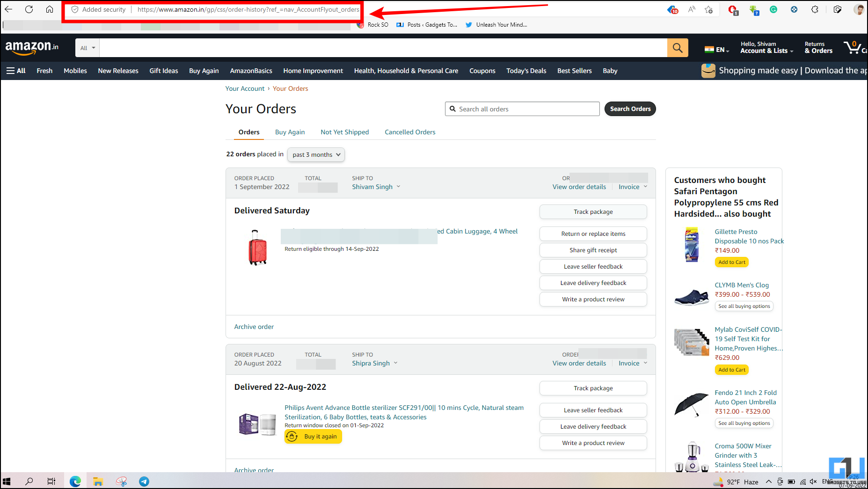Viewport: 868px width, 489px height.
Task: Open File Explorer from taskbar
Action: pyautogui.click(x=98, y=482)
